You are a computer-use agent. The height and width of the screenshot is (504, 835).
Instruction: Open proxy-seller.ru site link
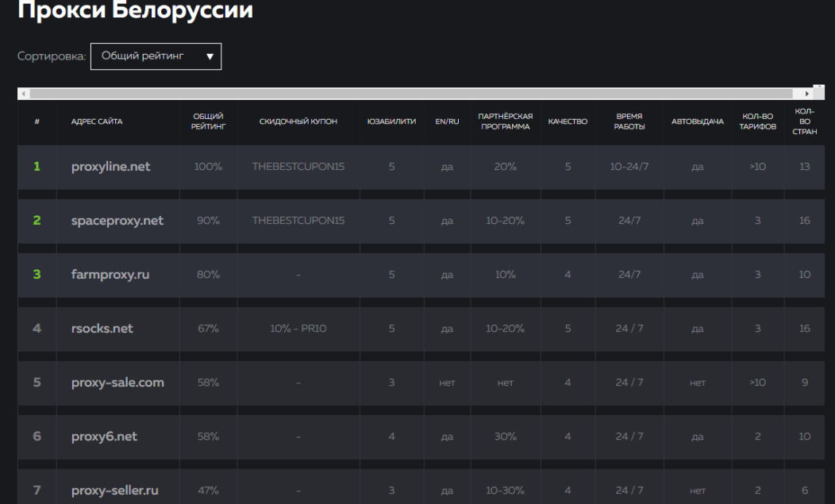tap(115, 491)
